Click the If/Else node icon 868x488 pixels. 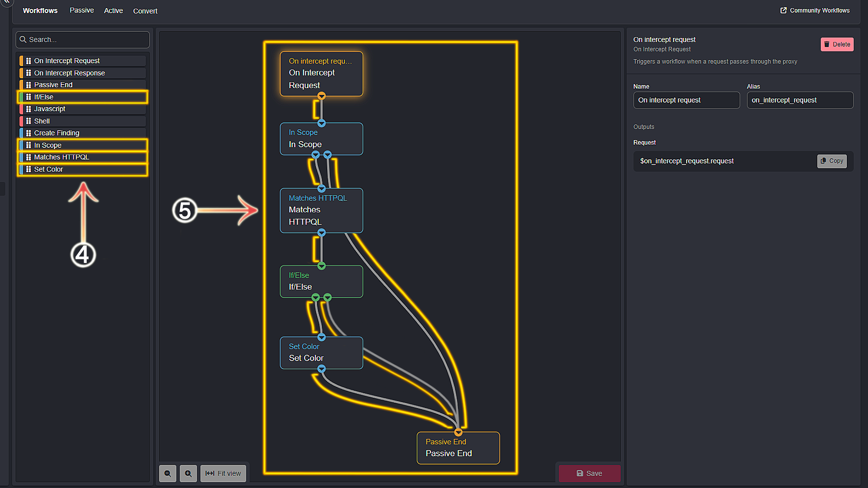pyautogui.click(x=28, y=97)
